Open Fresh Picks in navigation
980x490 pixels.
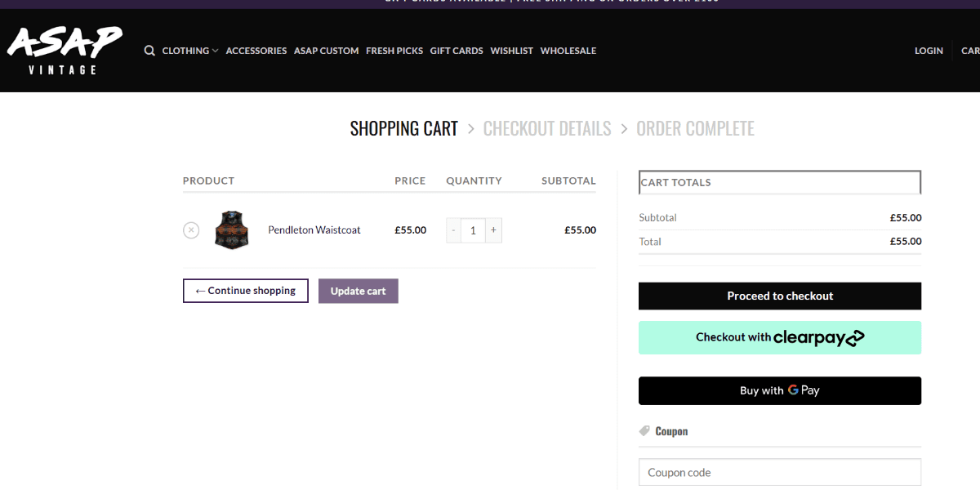coord(394,51)
